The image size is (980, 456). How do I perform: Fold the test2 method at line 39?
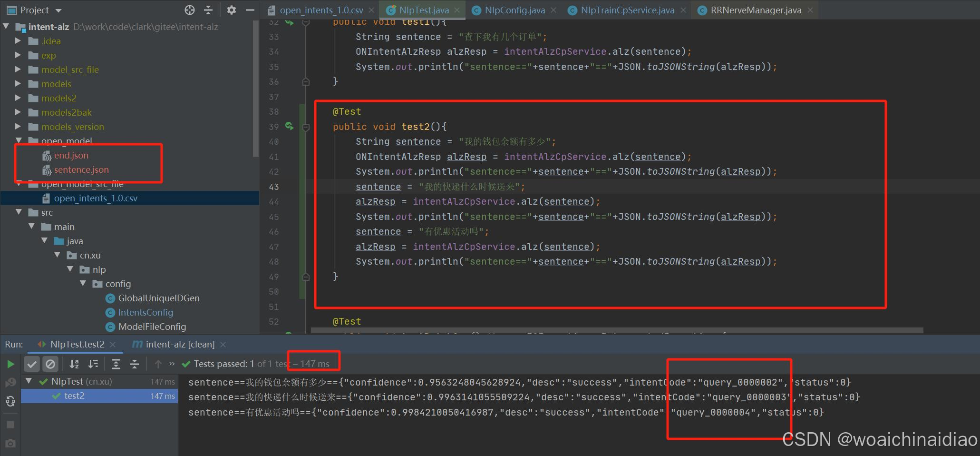306,127
